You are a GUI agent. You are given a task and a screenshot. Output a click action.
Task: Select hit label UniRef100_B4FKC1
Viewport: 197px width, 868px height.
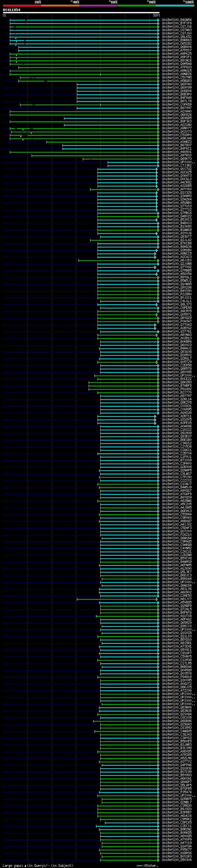177,149
